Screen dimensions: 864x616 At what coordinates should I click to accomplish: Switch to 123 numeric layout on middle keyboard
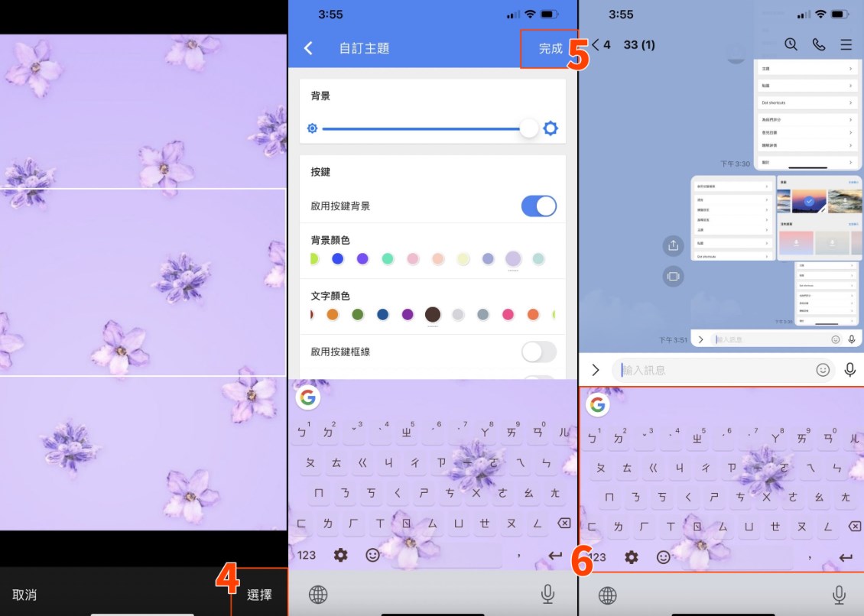point(307,555)
